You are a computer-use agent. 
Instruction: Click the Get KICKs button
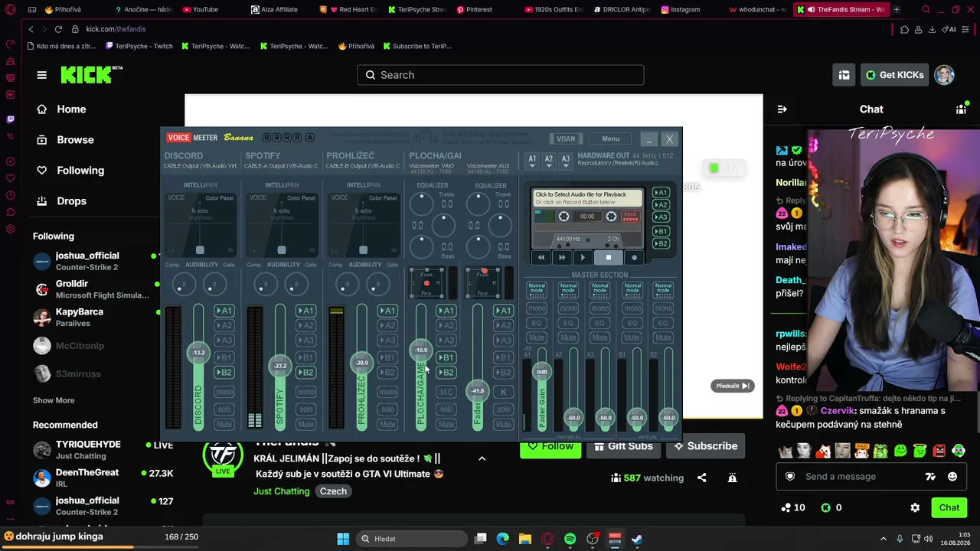click(x=894, y=75)
